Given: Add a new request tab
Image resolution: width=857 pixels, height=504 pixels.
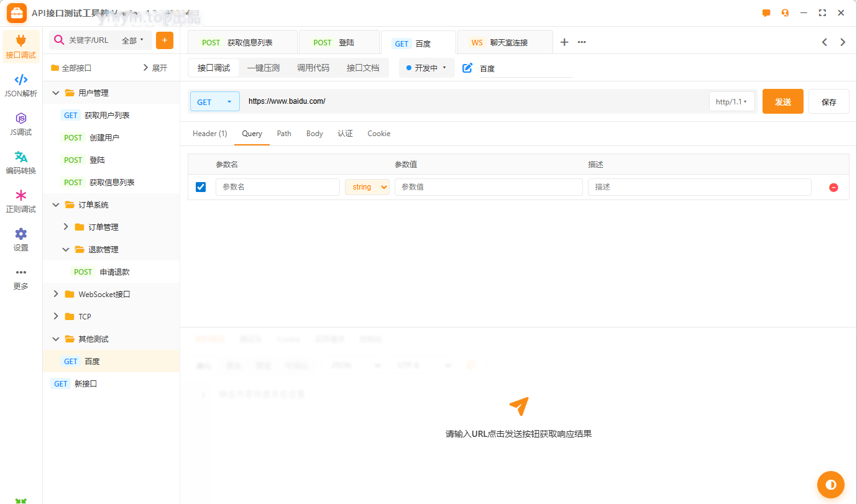Looking at the screenshot, I should 564,42.
